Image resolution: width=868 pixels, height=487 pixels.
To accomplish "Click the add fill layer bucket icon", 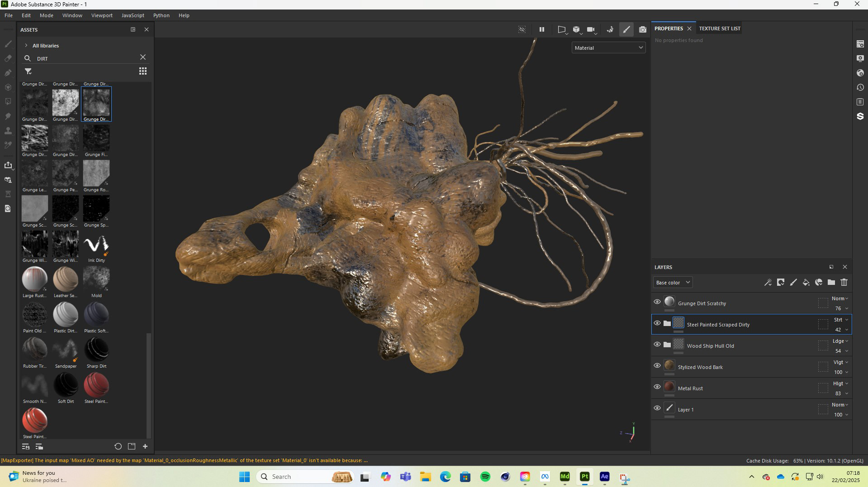I will [x=806, y=283].
